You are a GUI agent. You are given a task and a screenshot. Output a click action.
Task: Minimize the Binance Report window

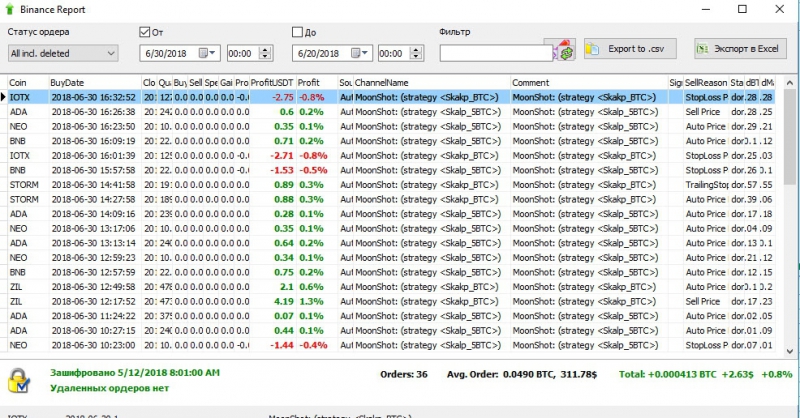pyautogui.click(x=706, y=9)
